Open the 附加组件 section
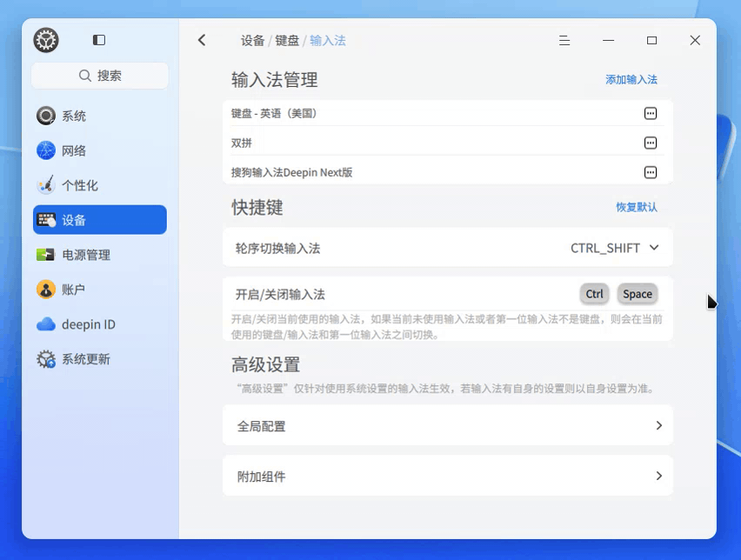Image resolution: width=741 pixels, height=560 pixels. coord(448,476)
